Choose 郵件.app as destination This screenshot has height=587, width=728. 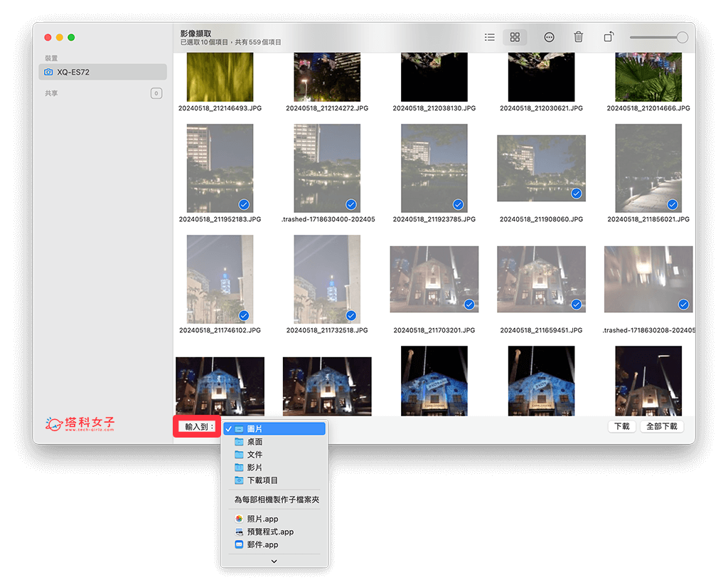[274, 544]
